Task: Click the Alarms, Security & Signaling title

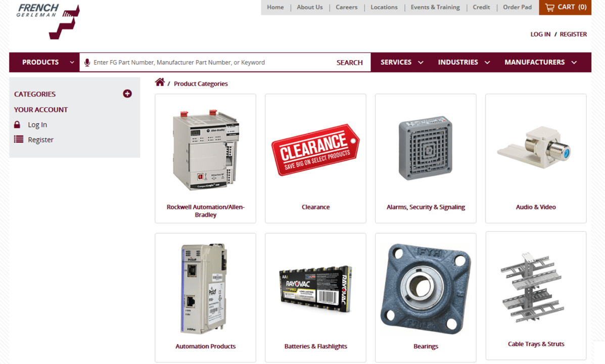Action: (426, 207)
